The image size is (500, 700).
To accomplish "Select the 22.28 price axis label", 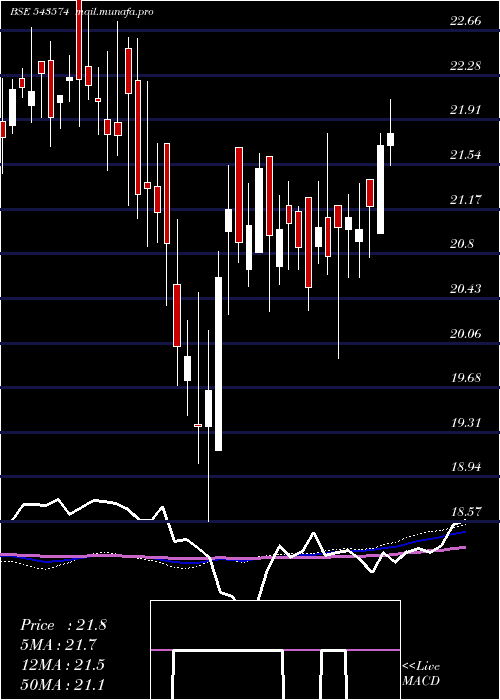I will pos(466,66).
